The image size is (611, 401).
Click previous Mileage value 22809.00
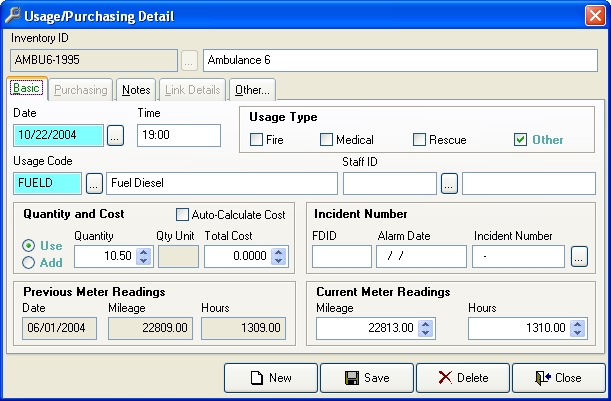coord(150,329)
